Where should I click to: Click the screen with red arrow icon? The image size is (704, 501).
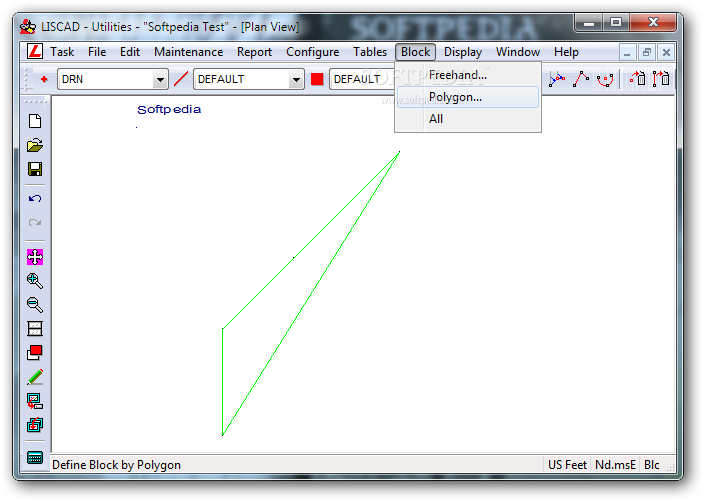pos(35,401)
